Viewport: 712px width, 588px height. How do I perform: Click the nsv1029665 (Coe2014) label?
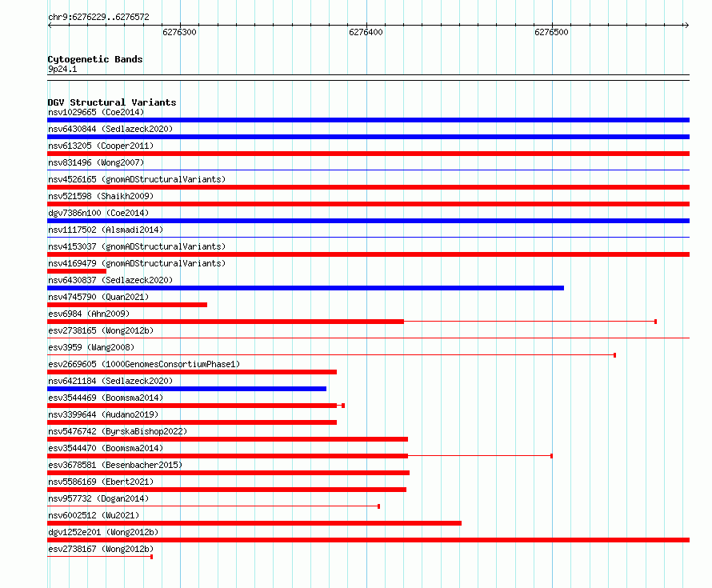point(96,112)
